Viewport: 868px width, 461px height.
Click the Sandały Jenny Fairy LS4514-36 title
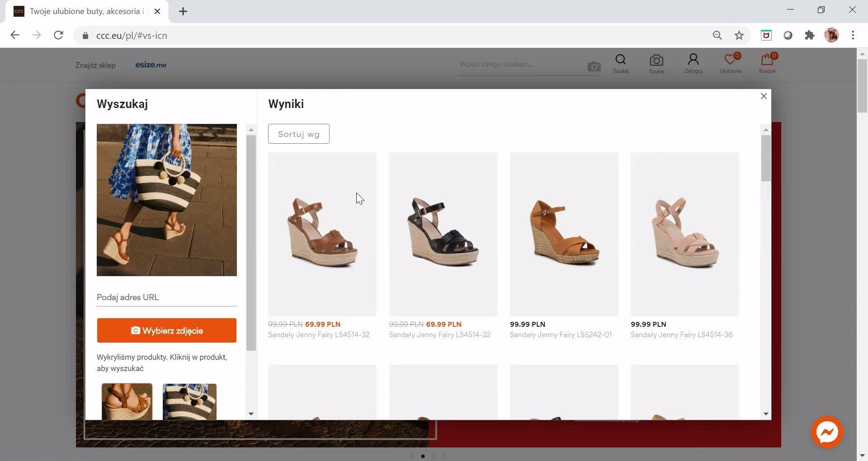click(x=682, y=335)
